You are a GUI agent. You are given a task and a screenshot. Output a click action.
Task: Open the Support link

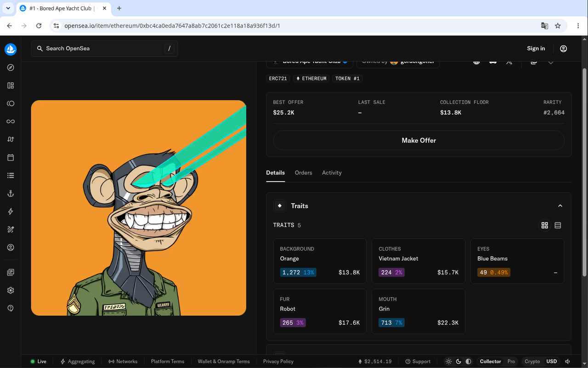point(418,362)
